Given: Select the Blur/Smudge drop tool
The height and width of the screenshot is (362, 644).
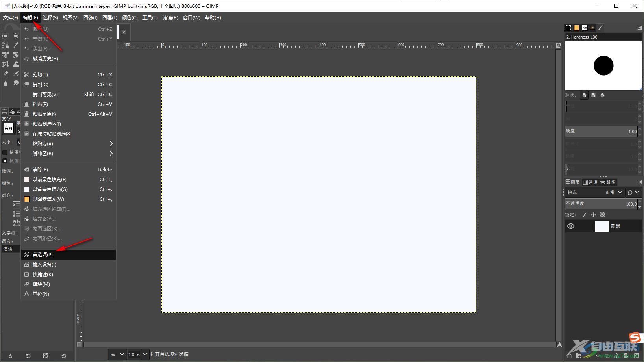Looking at the screenshot, I should point(6,83).
